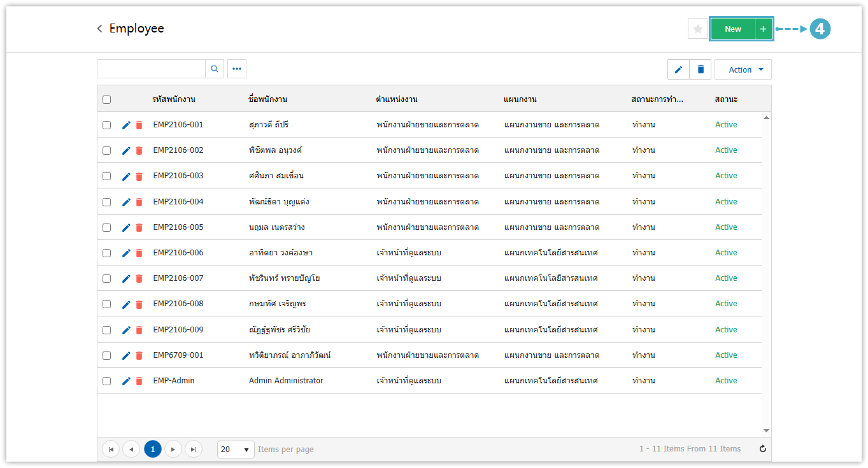The width and height of the screenshot is (868, 468).
Task: Click the favorite star icon
Action: 697,29
